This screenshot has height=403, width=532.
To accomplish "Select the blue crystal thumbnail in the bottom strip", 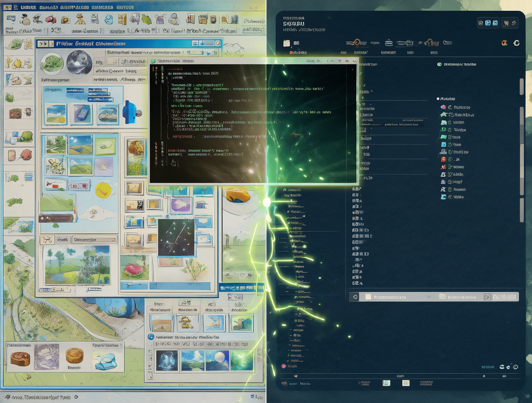I will click(x=167, y=360).
